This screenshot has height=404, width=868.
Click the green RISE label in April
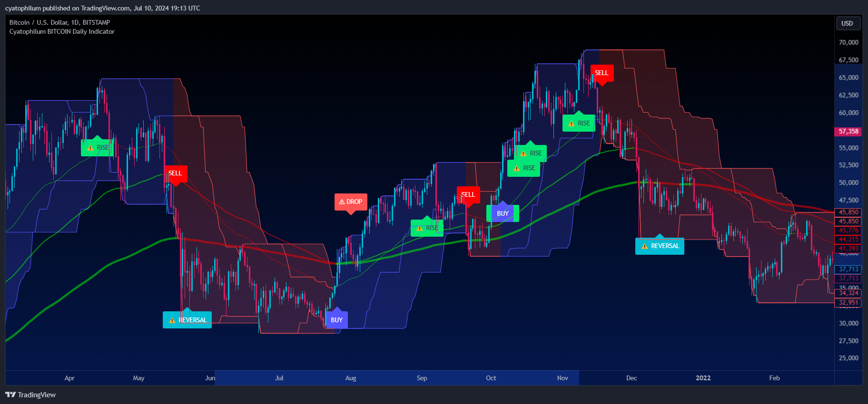pyautogui.click(x=98, y=148)
